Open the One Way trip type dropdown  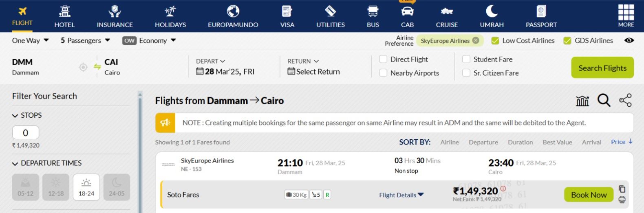pyautogui.click(x=31, y=40)
